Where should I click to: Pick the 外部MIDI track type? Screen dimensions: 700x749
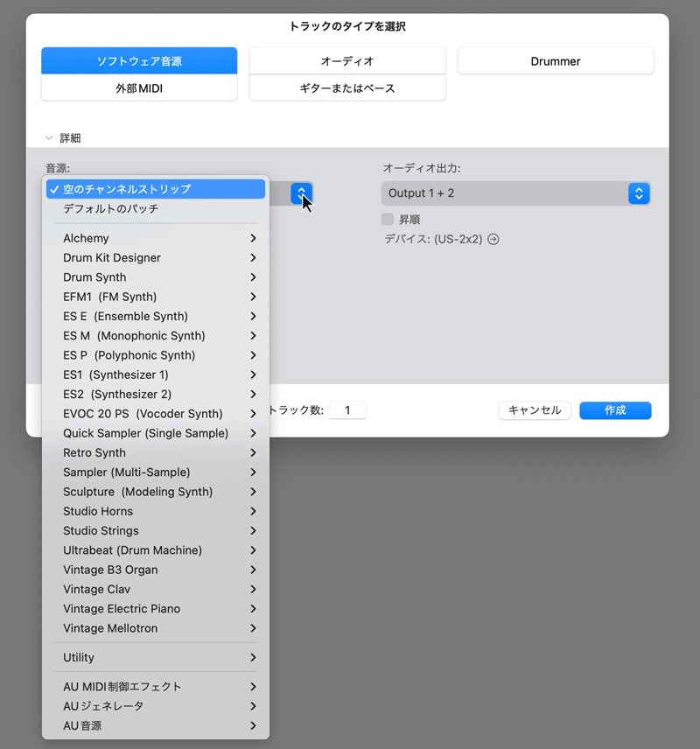[x=139, y=88]
